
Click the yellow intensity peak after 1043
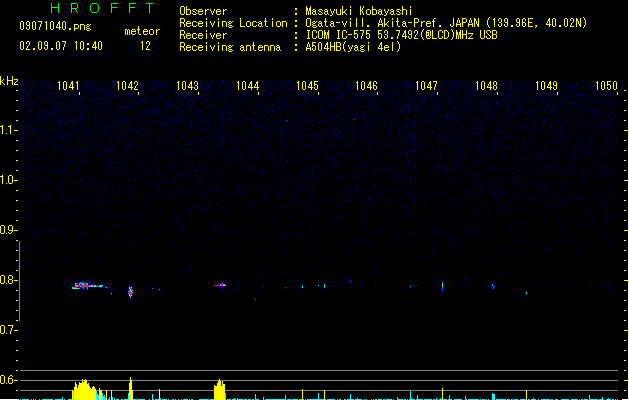point(219,390)
